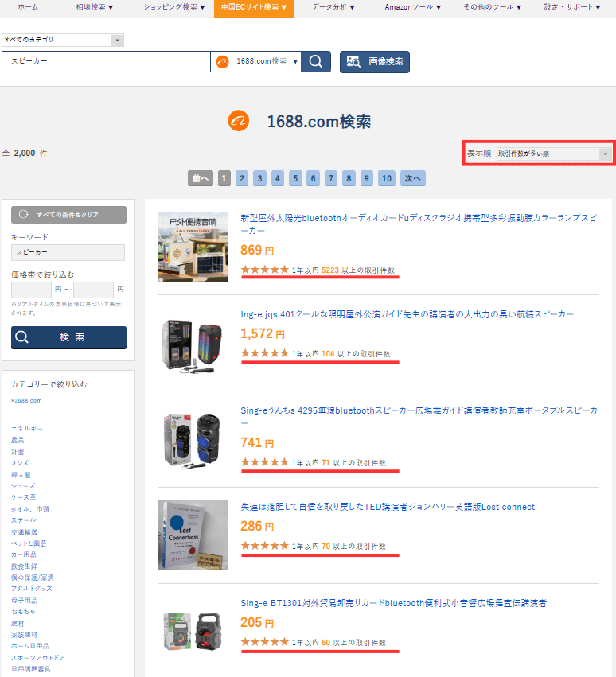Image resolution: width=616 pixels, height=677 pixels.
Task: Filter by メンズ category
Action: [20, 463]
